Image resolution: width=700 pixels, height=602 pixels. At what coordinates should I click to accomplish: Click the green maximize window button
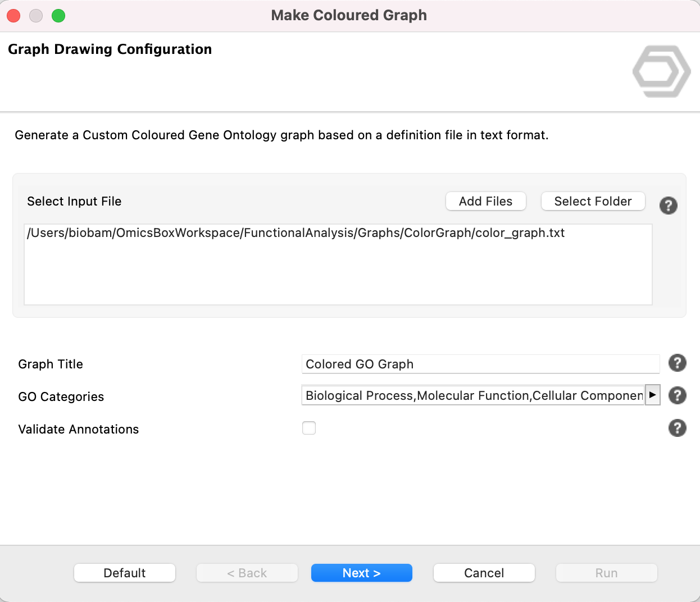coord(58,16)
